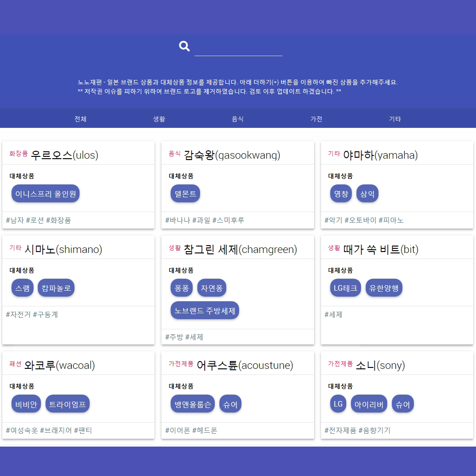476x476 pixels.
Task: Choose the 삼익 chip
Action: coord(367,193)
